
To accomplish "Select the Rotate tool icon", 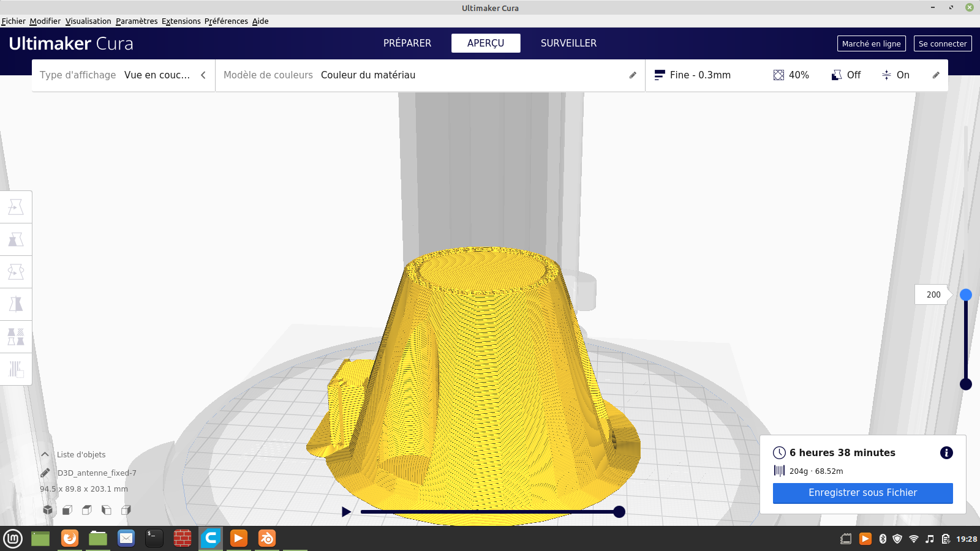I will [x=16, y=272].
